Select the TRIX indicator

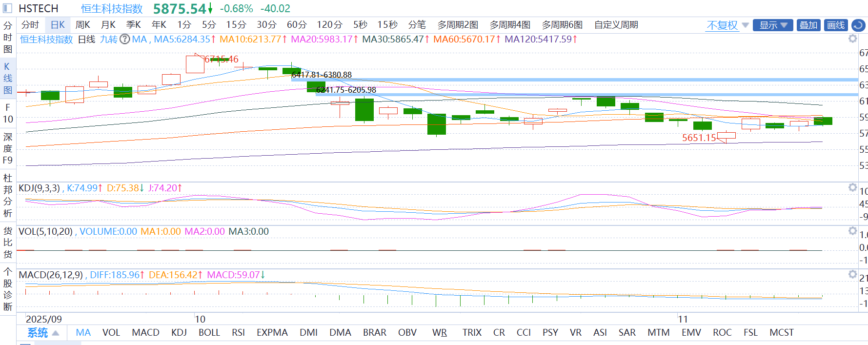(x=472, y=333)
